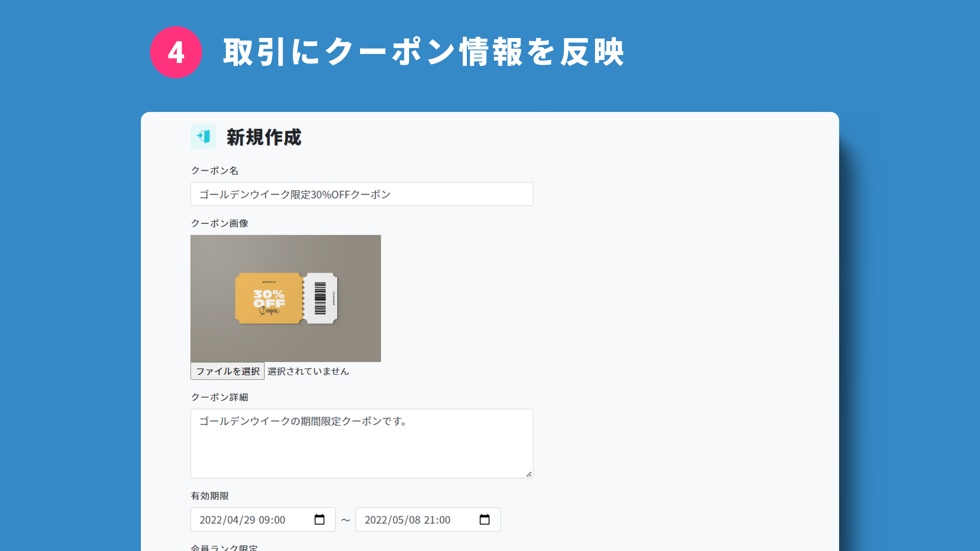Focus the クーポン詳細 text area
This screenshot has width=980, height=551.
click(x=361, y=443)
